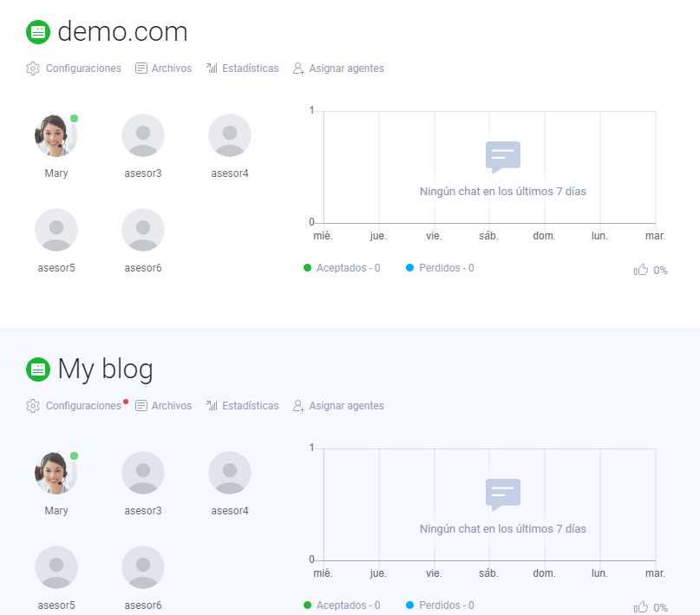The width and height of the screenshot is (700, 615).
Task: Click the file list icon for My blog Archivos
Action: coord(141,406)
